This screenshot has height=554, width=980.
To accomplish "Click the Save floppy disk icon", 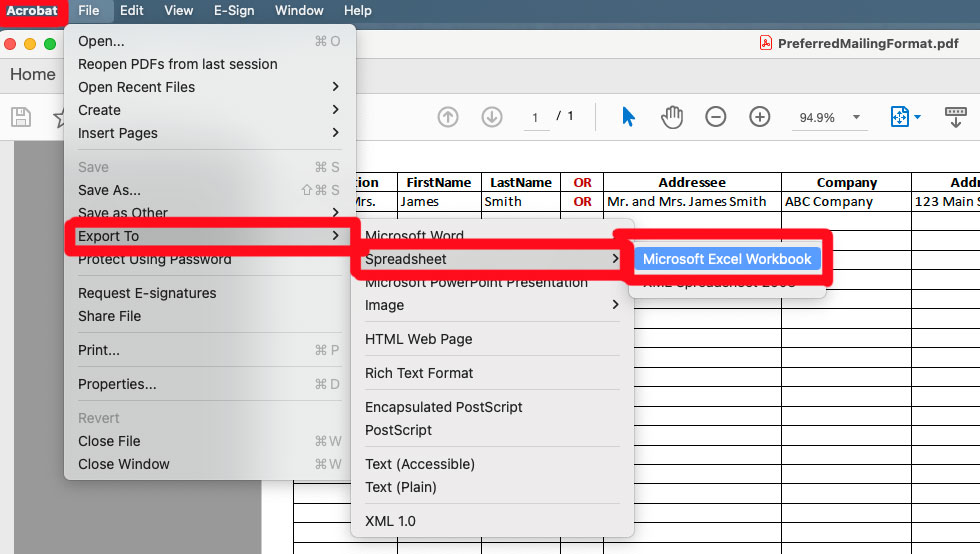I will (21, 117).
